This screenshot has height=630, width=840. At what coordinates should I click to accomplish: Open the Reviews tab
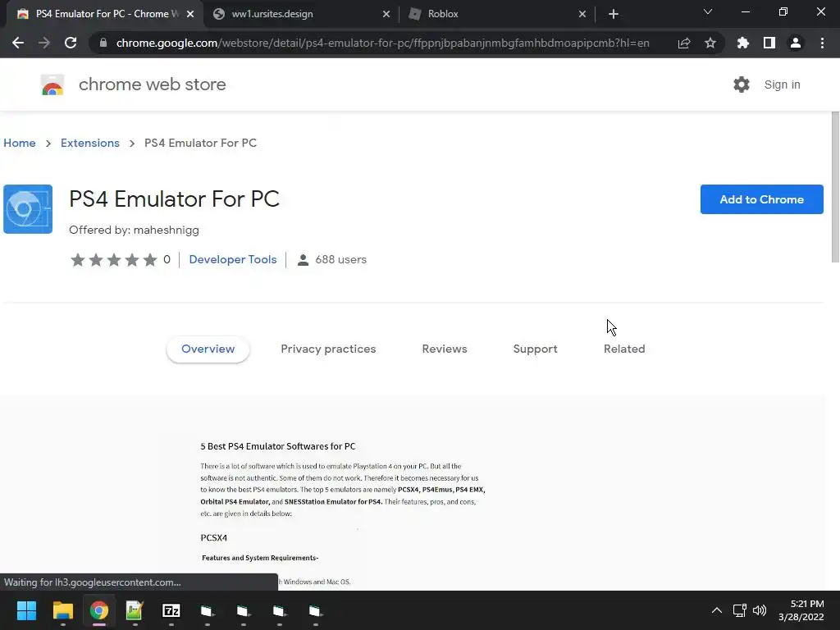tap(445, 349)
